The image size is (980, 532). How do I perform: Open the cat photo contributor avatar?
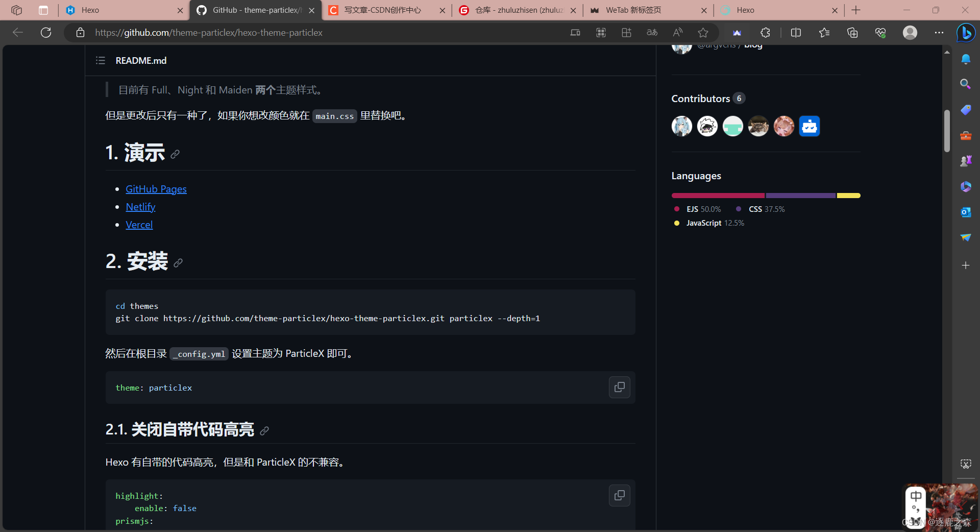[758, 126]
